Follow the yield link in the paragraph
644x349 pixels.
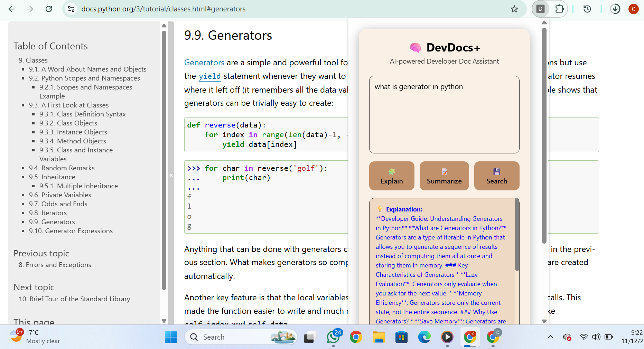click(x=209, y=76)
